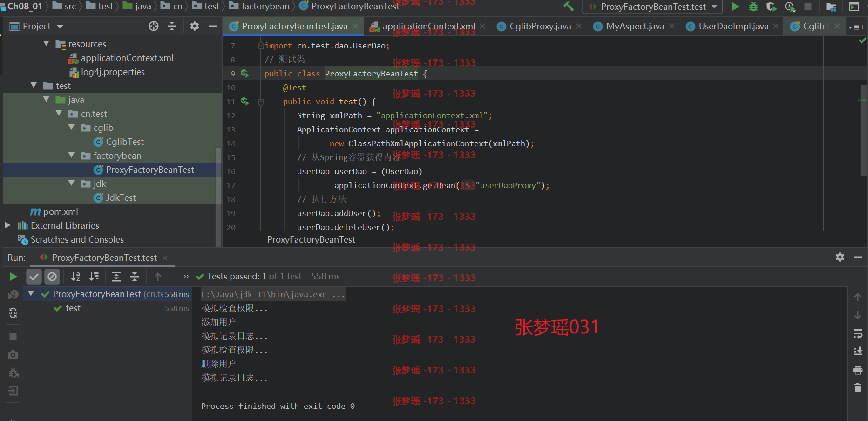The width and height of the screenshot is (868, 421).
Task: Collapse the test folder in project tree
Action: (x=34, y=85)
